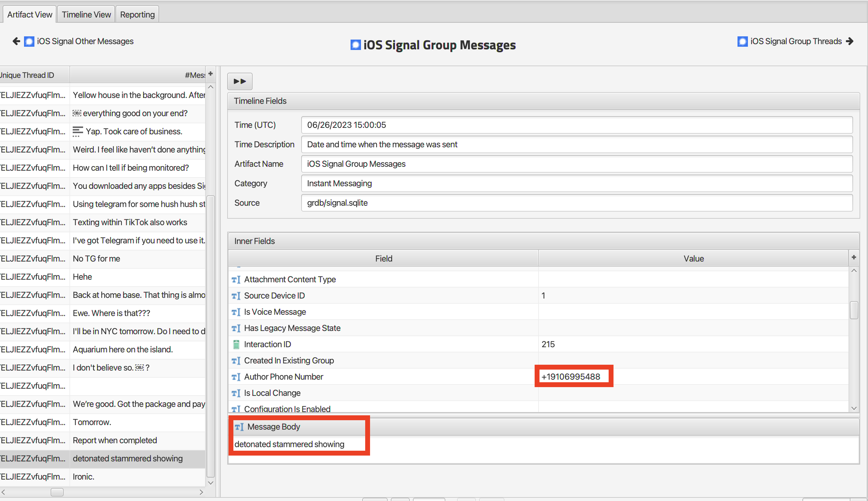Open the Timeline View tab

point(86,15)
